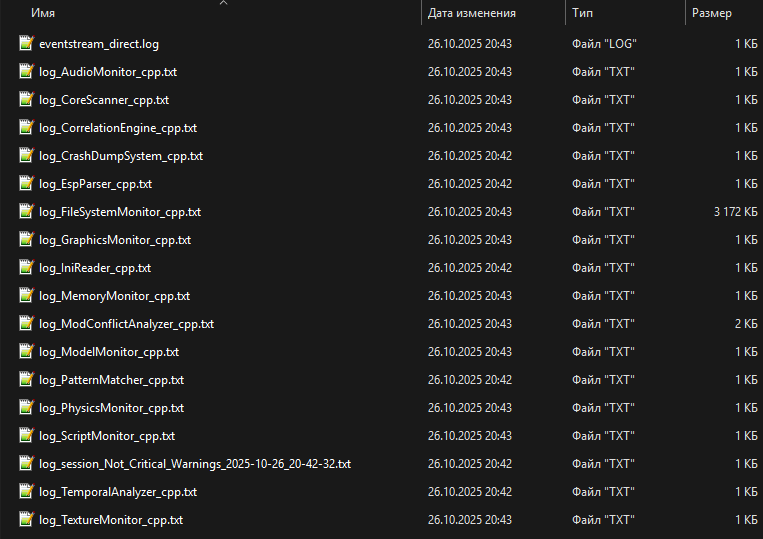Select icon of log_FileSystemMonitor_cpp.txt

click(26, 212)
